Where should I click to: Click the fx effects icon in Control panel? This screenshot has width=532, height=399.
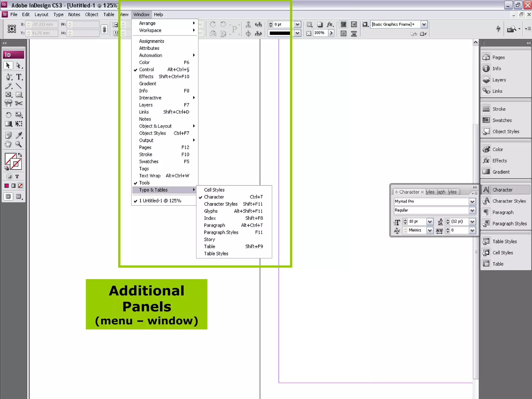click(330, 24)
